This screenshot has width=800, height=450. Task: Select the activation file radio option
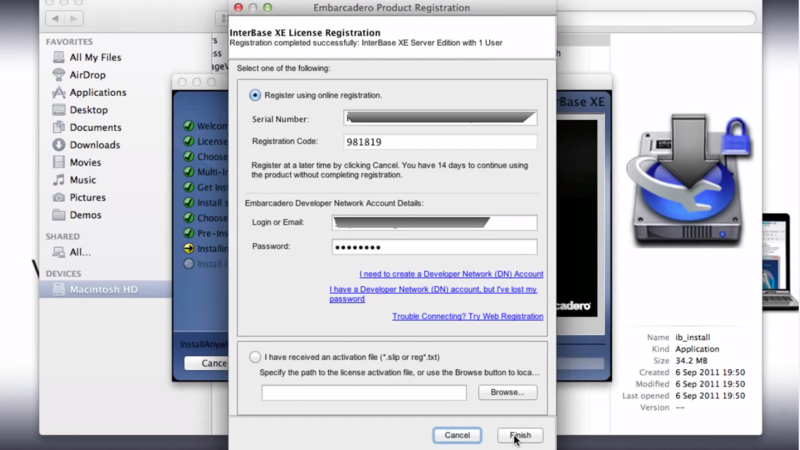(x=255, y=357)
